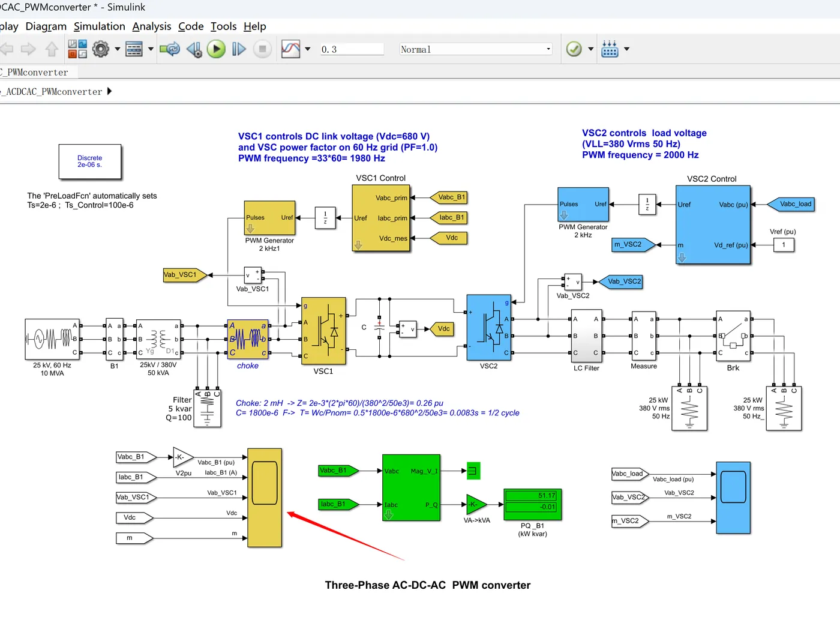Viewport: 840px width, 617px height.
Task: Open the Simulation Data Inspector icon
Action: coord(290,49)
